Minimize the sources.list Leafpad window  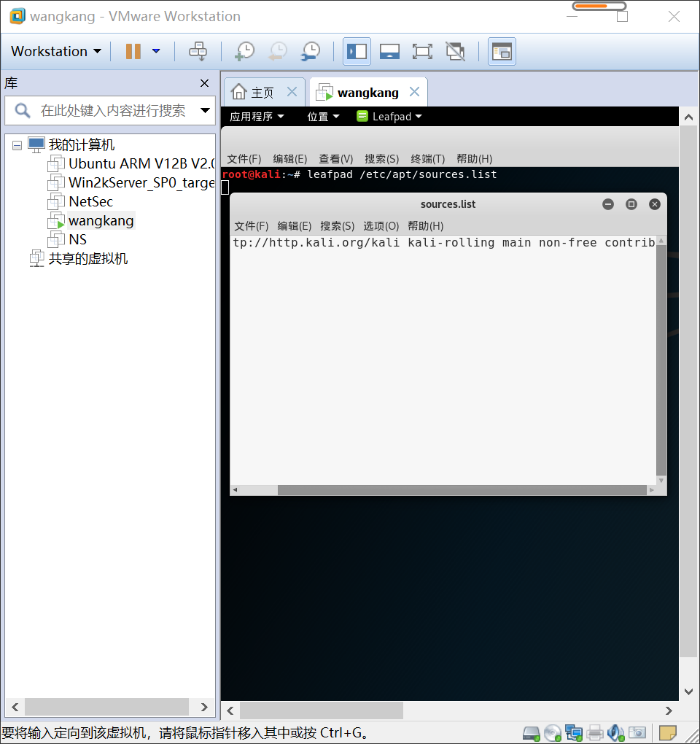[608, 204]
